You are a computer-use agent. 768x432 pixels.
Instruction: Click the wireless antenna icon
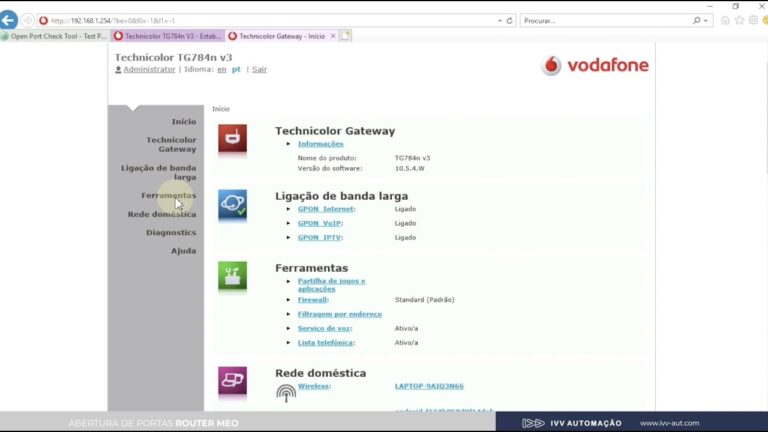(x=286, y=393)
